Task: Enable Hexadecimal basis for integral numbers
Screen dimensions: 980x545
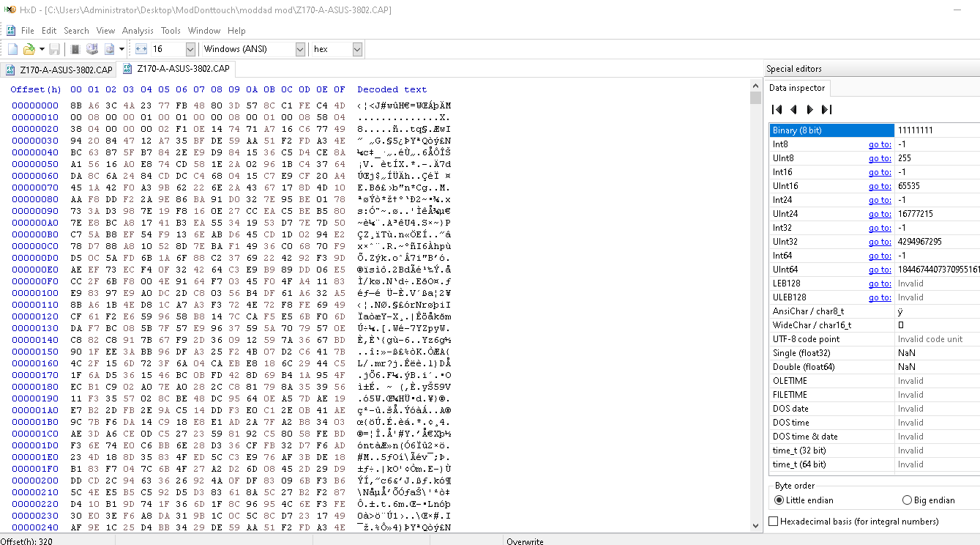Action: pyautogui.click(x=774, y=522)
